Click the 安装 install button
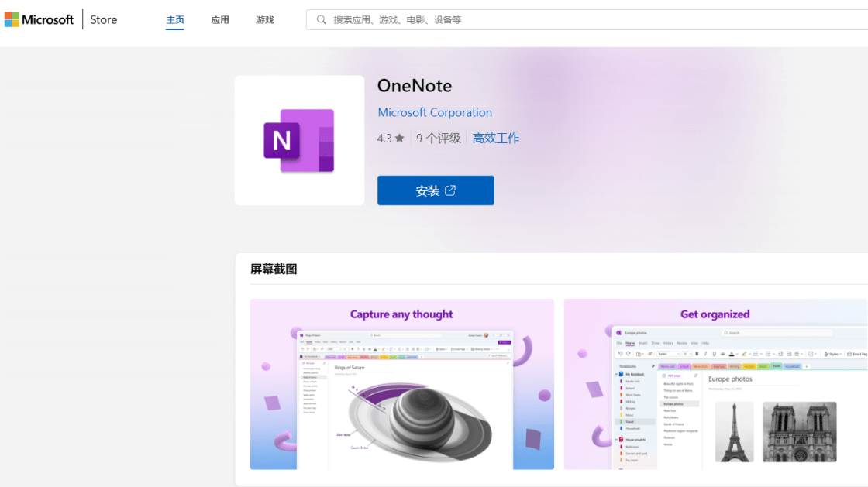This screenshot has width=868, height=487. [x=436, y=190]
